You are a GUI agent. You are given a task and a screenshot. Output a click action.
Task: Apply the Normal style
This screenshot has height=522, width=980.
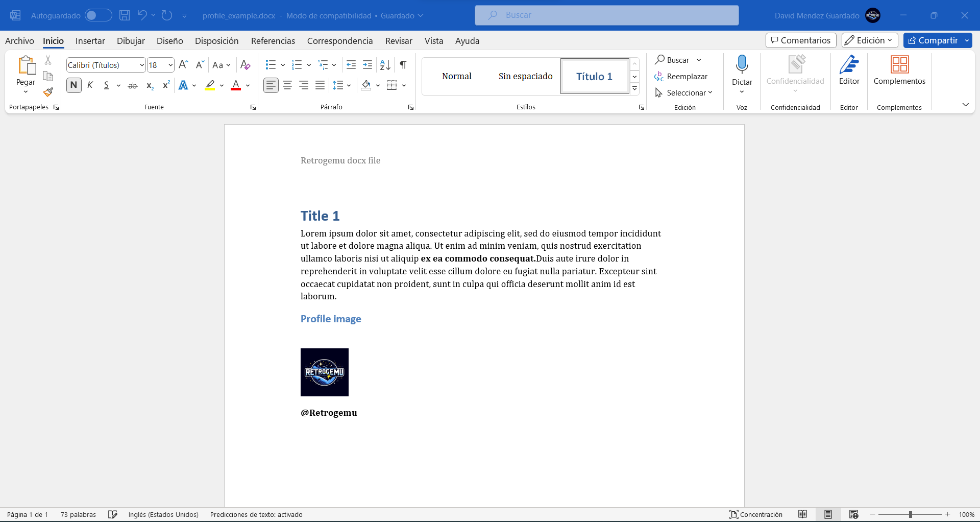[x=457, y=76]
